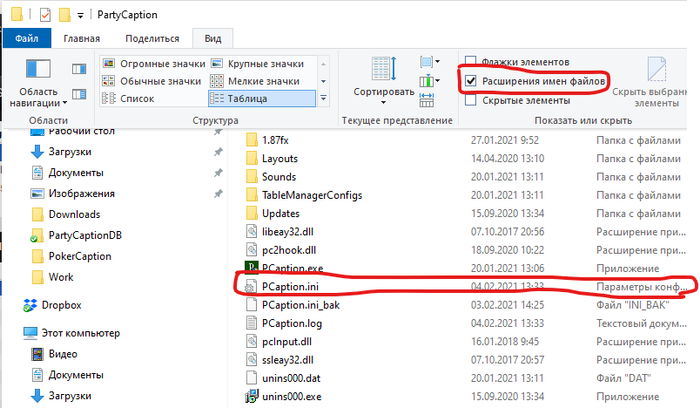Click the Файл "INI_BAK" type cell

(633, 305)
